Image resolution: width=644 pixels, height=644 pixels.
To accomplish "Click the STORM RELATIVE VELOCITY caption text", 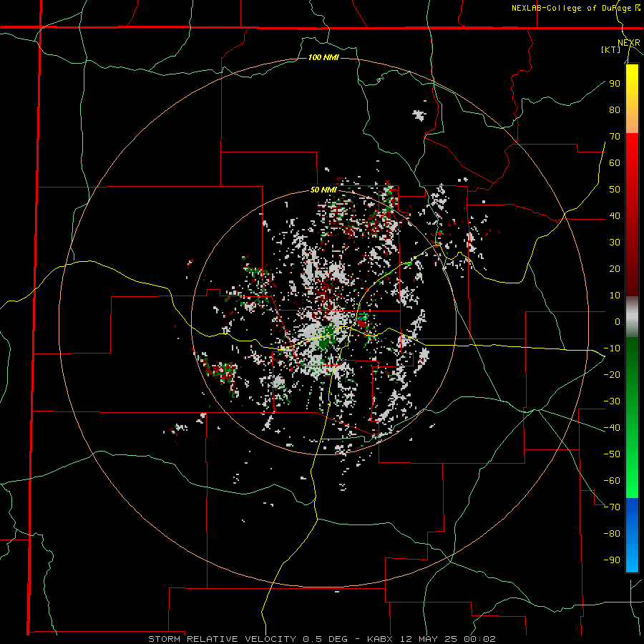I will tap(222, 639).
